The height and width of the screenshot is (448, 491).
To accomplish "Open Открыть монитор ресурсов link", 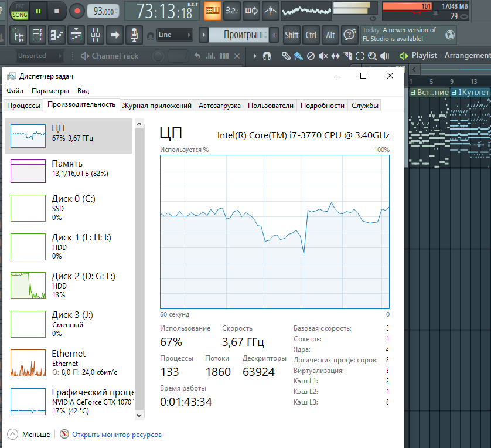I will point(117,435).
